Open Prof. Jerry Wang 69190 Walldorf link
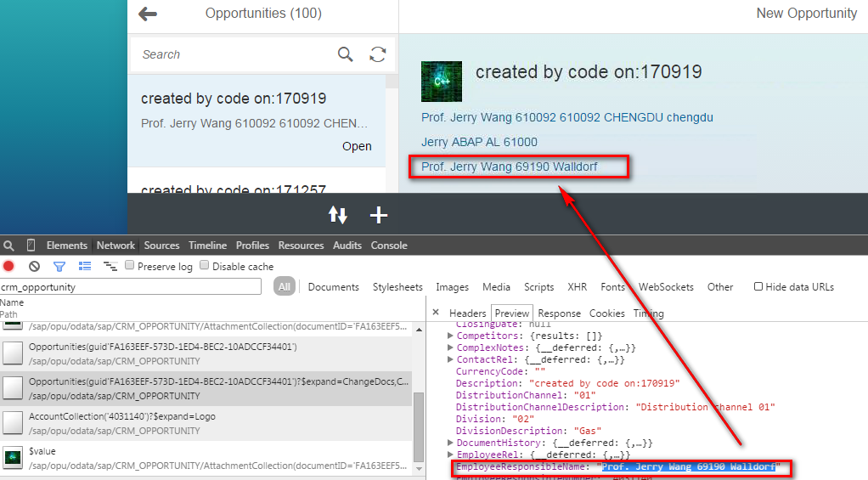868x480 pixels. coord(510,167)
